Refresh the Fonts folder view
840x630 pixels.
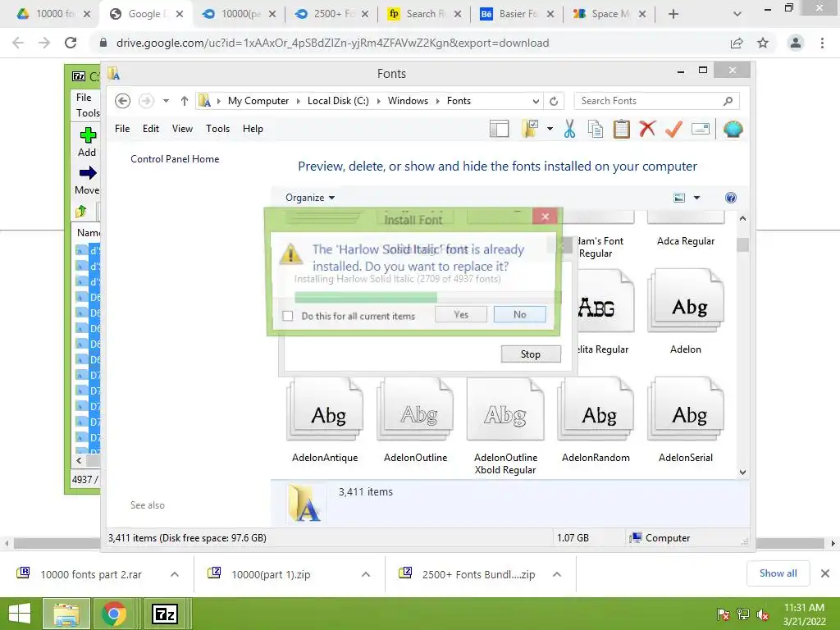(x=554, y=101)
